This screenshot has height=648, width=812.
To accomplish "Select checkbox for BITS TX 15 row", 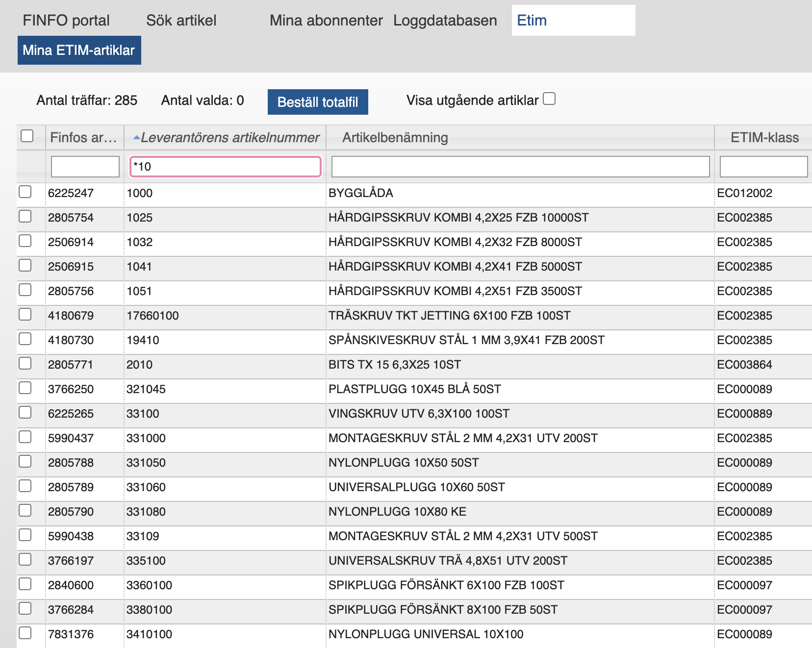I will (x=25, y=364).
